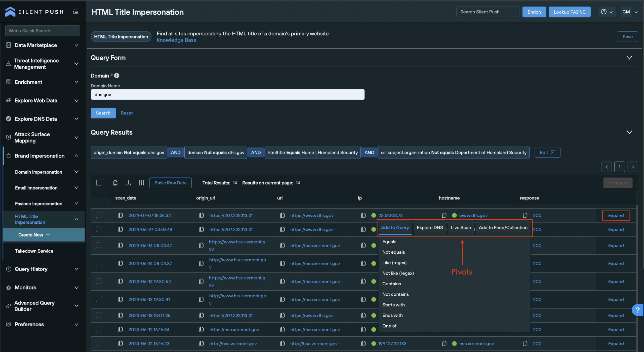
Task: Expand Attack Surface Mapping chevron
Action: coord(76,137)
